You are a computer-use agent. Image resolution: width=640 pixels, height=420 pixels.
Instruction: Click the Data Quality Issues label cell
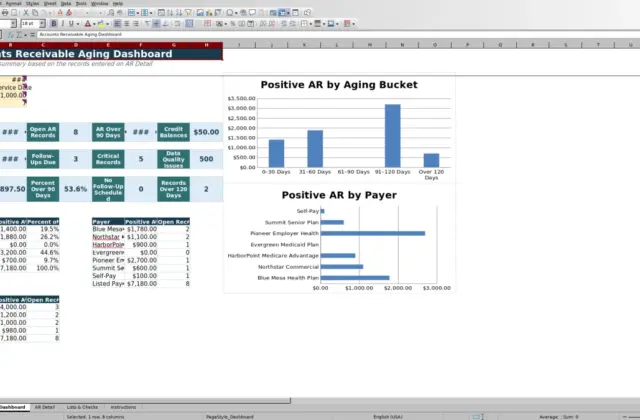173,159
